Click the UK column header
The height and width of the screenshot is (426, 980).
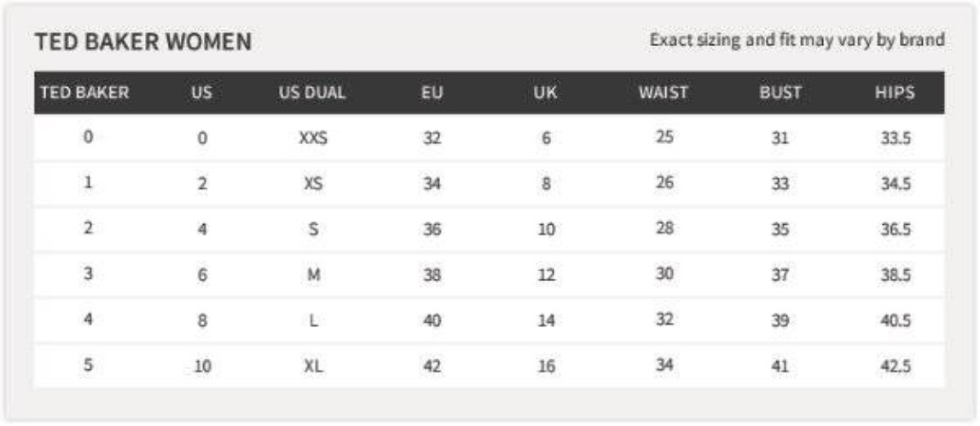[545, 93]
